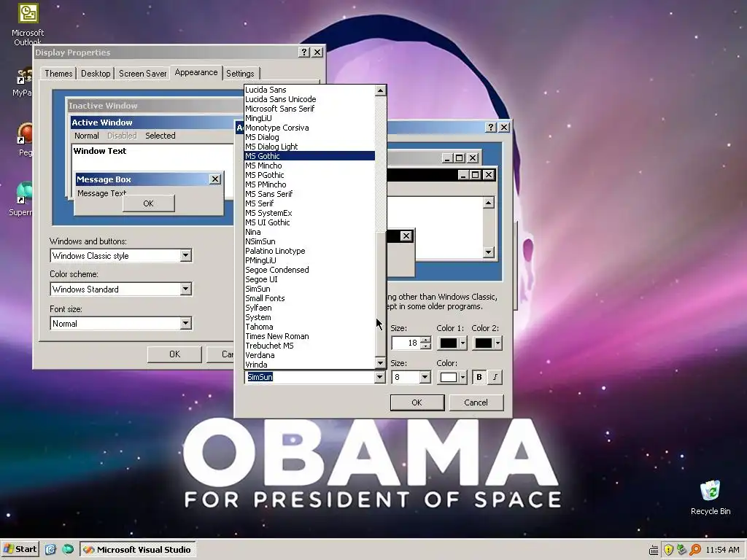Select highlighted MS Gothic font
This screenshot has width=747, height=560.
click(309, 156)
